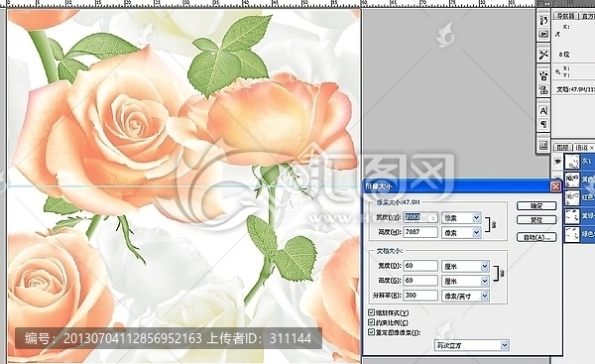Open document width unit dropdown 厘米

(465, 266)
